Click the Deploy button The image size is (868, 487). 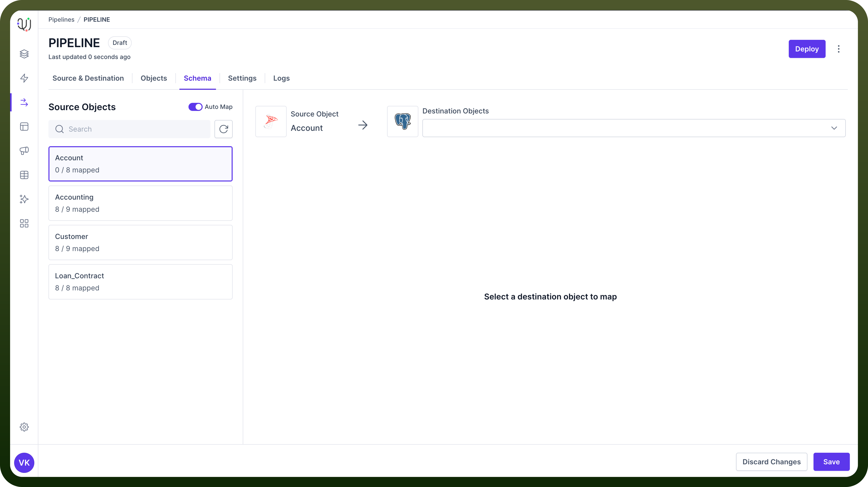coord(807,49)
